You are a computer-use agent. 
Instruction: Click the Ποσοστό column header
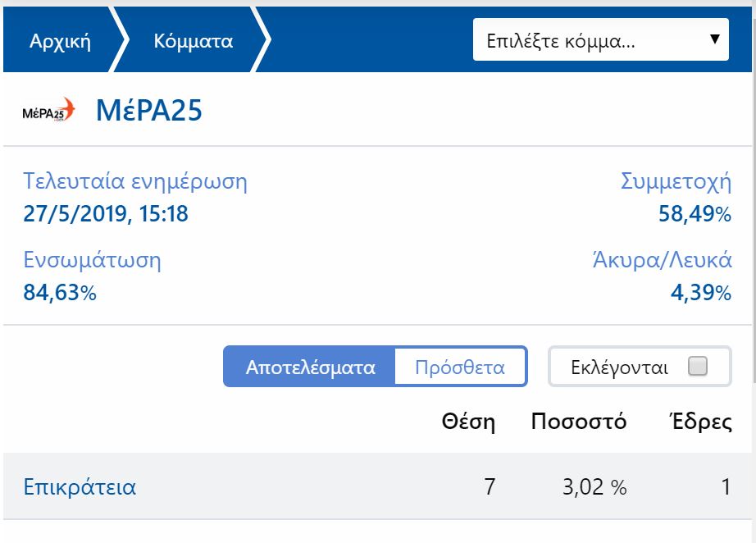point(579,422)
